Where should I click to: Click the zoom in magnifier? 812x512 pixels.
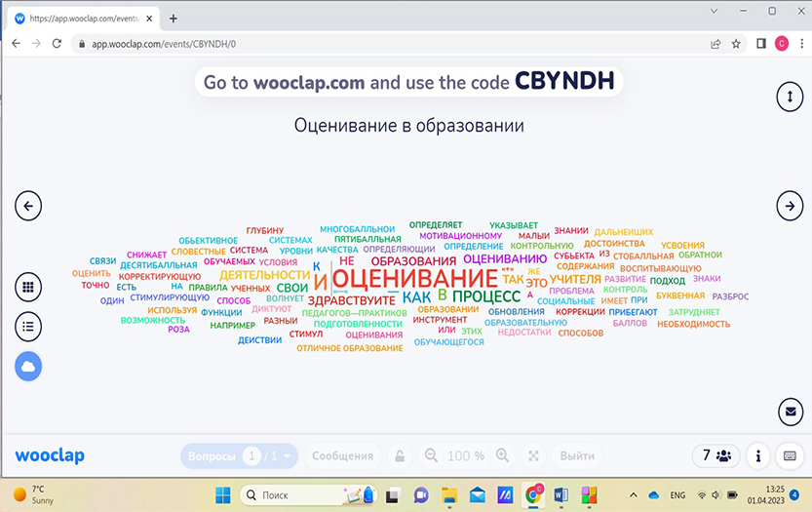pos(503,455)
